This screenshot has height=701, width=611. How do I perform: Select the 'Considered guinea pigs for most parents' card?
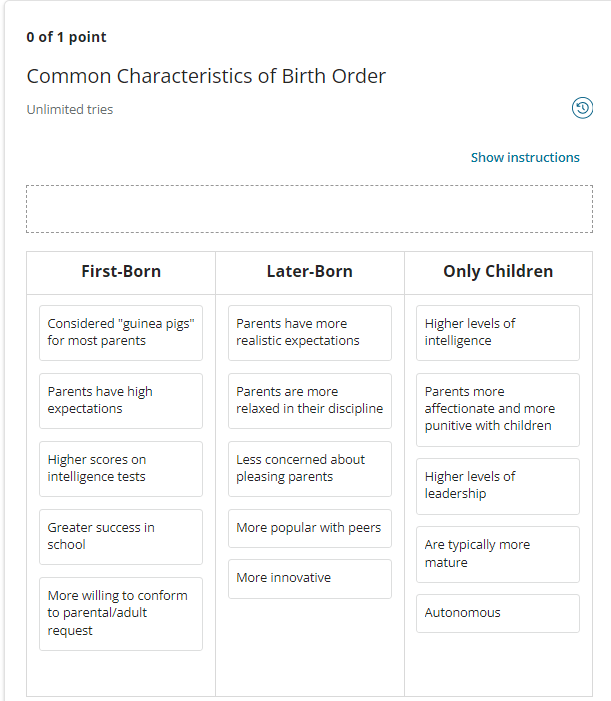pos(121,333)
